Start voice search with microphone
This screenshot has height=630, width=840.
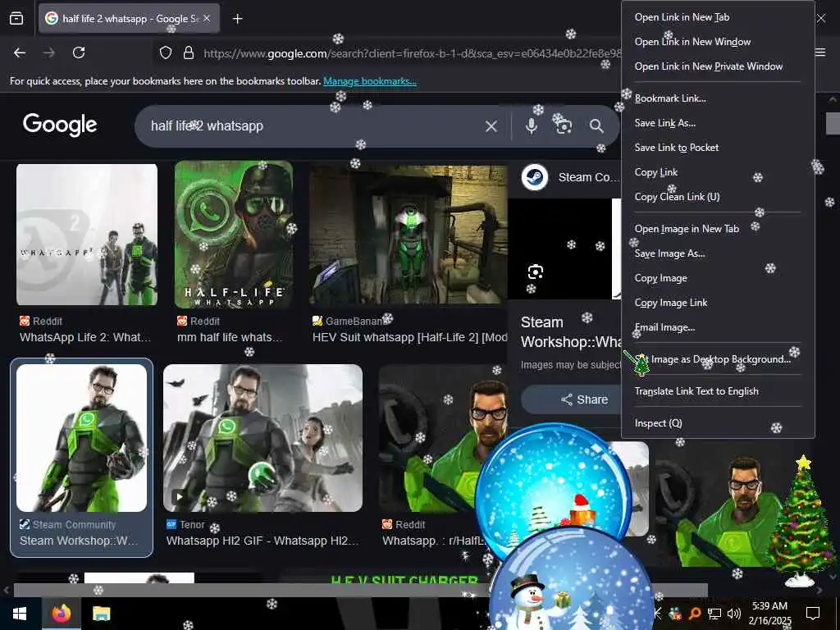tap(531, 126)
